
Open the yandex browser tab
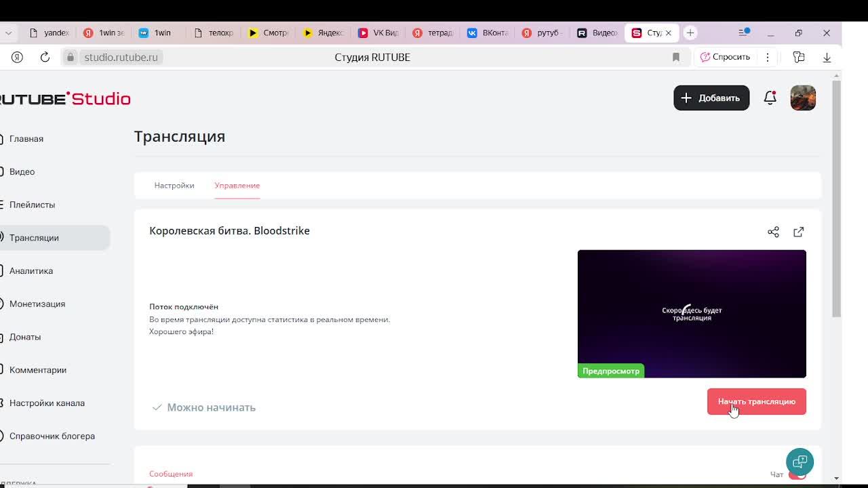click(x=49, y=33)
